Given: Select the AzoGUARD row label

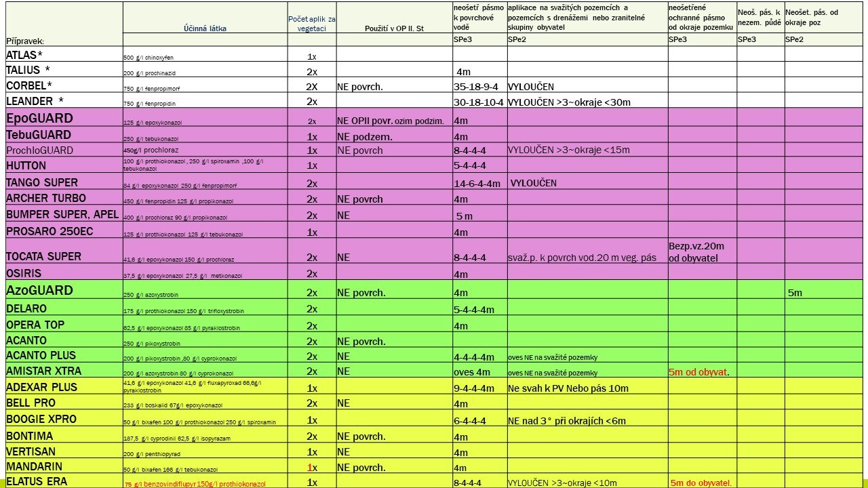Looking at the screenshot, I should click(39, 291).
